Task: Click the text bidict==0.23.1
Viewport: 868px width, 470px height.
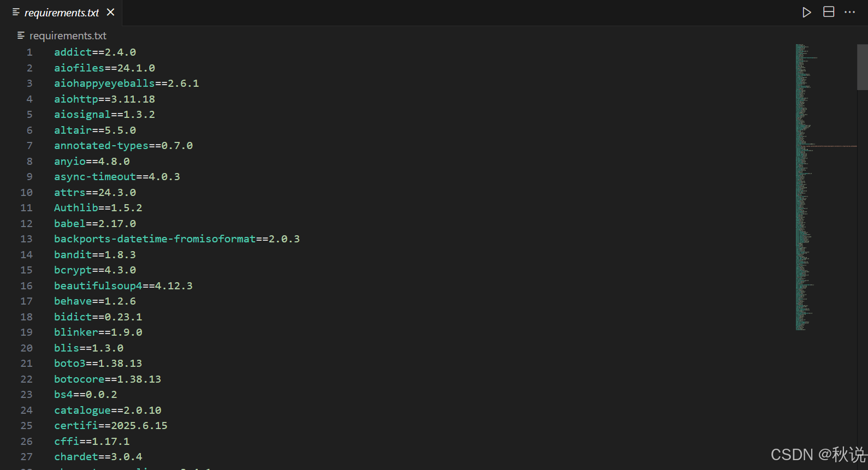Action: [x=98, y=317]
